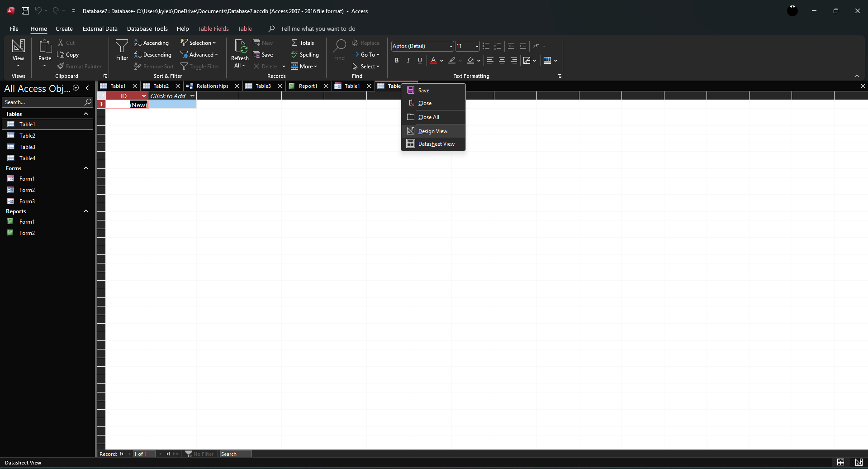Open the Go To dropdown

click(x=366, y=55)
